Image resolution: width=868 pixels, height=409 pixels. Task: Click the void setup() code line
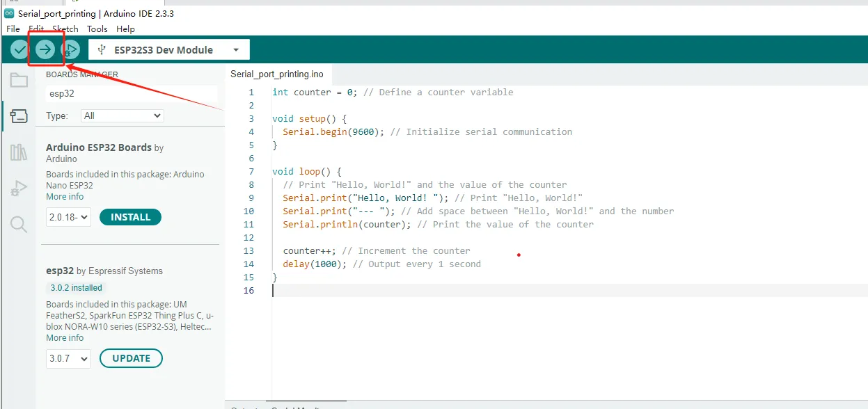pos(309,118)
